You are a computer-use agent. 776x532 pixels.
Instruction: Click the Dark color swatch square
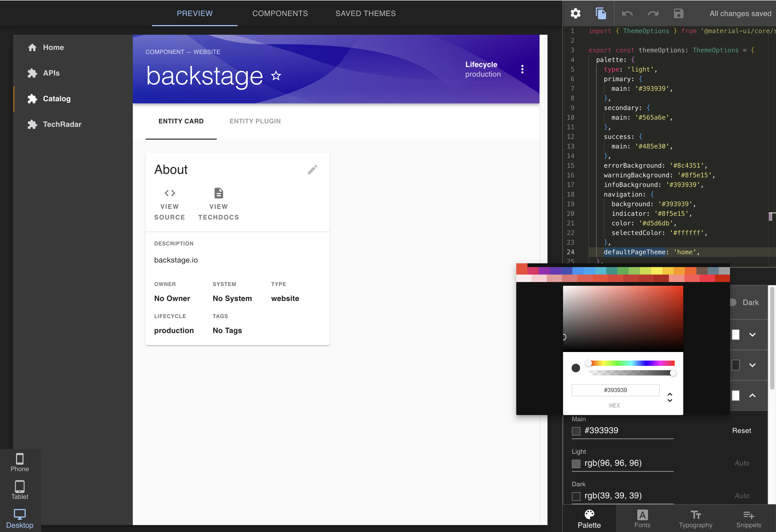pyautogui.click(x=576, y=496)
